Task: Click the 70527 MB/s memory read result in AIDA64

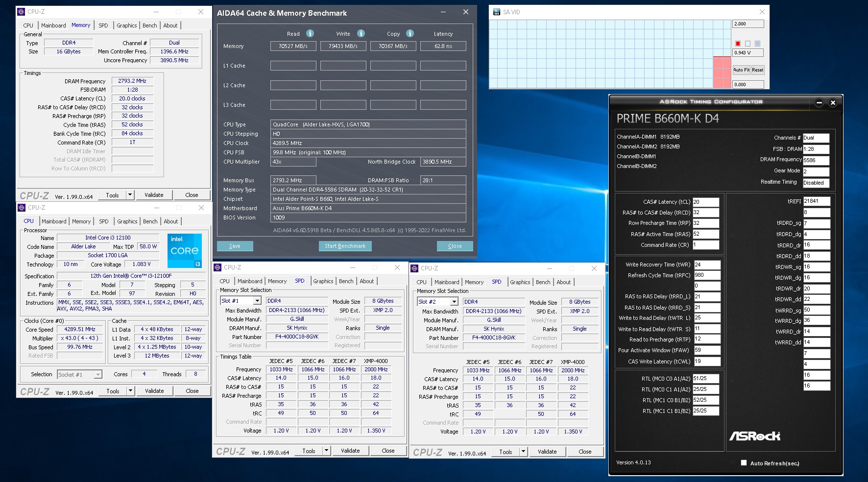Action: [x=293, y=46]
